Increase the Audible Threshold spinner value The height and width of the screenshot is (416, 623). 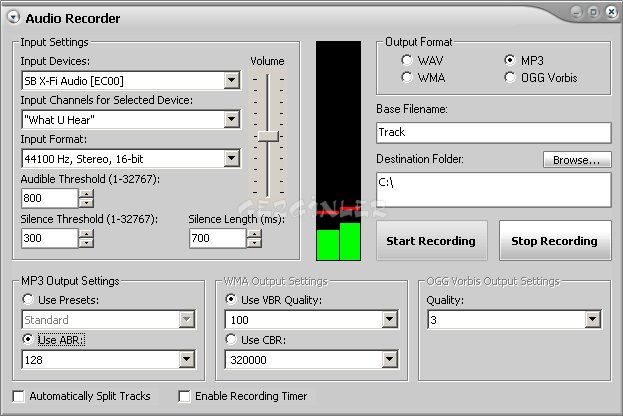point(86,194)
